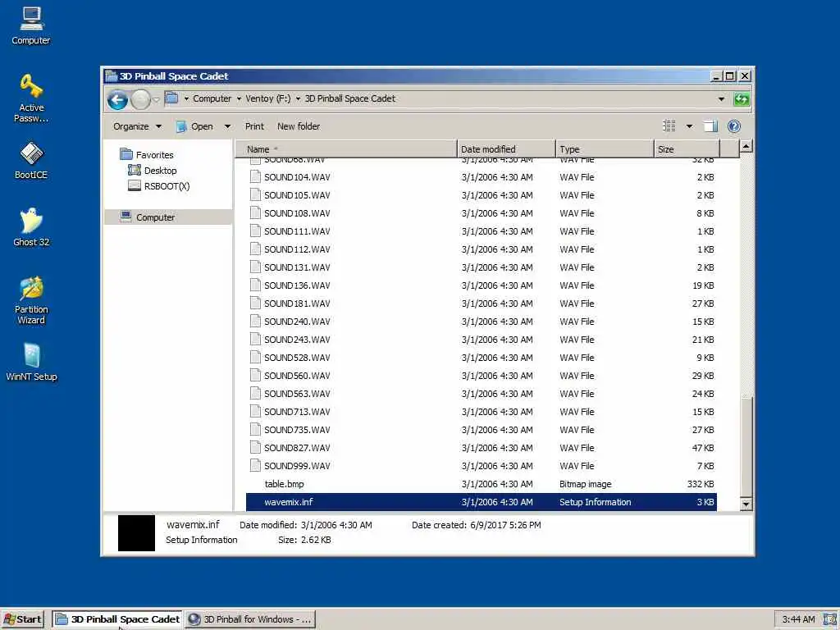
Task: Click the refresh button in the address bar
Action: coord(742,99)
